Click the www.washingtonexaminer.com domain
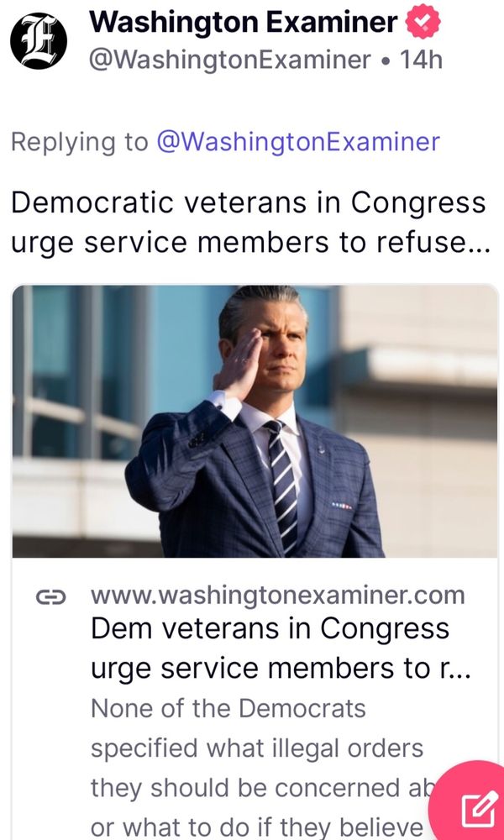The image size is (504, 840). click(x=278, y=596)
